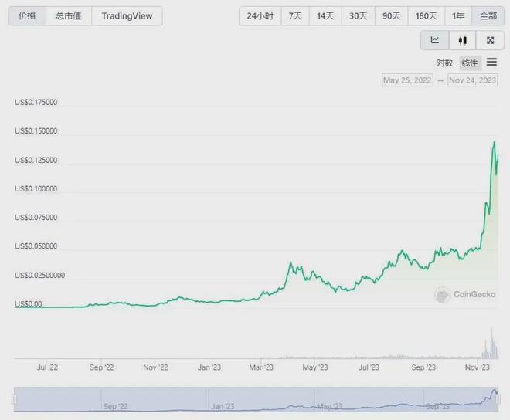
Task: Click the US$0.175000 axis label
Action: tap(36, 102)
